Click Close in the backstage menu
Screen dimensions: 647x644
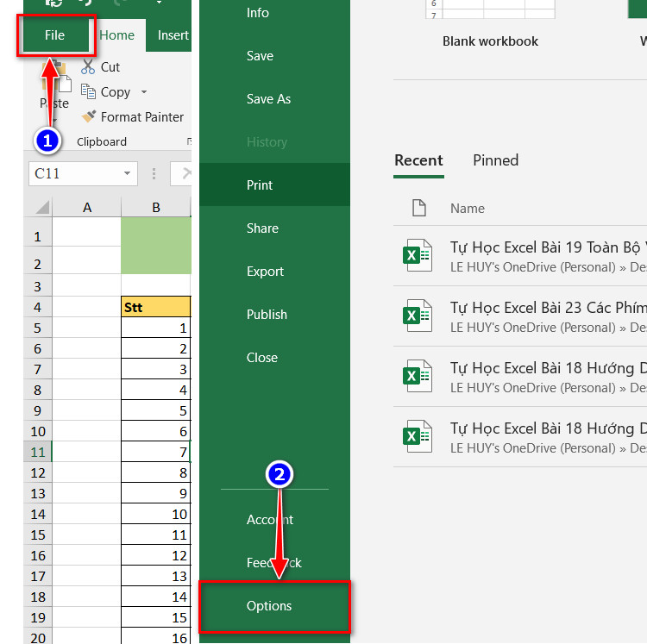[274, 358]
